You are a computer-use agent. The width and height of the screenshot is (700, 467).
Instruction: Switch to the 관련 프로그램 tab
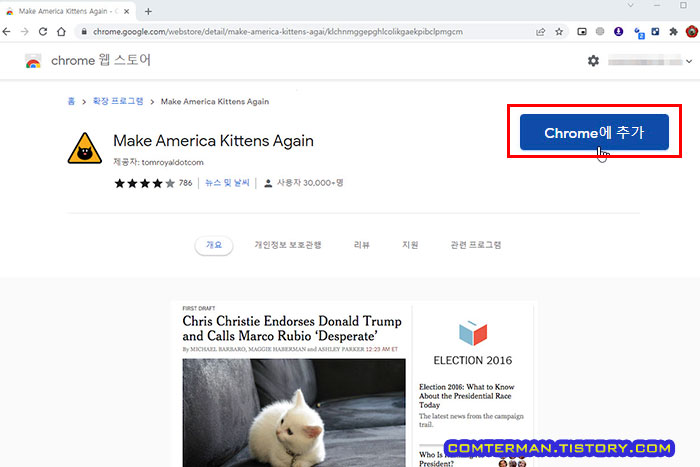[x=476, y=245]
